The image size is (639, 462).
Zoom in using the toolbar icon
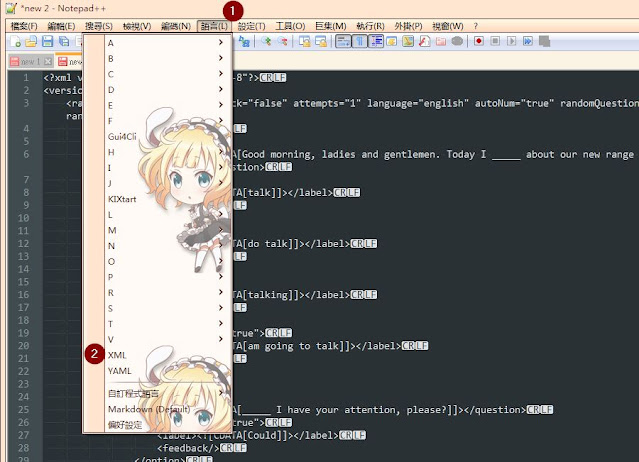click(x=267, y=41)
